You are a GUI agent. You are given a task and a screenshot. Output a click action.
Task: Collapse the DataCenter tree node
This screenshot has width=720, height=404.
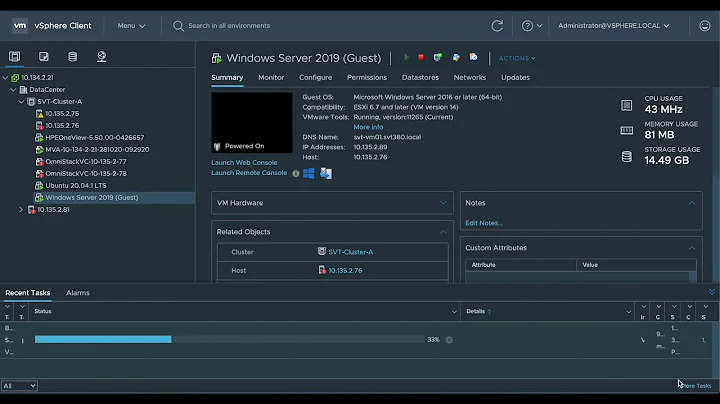(x=13, y=90)
